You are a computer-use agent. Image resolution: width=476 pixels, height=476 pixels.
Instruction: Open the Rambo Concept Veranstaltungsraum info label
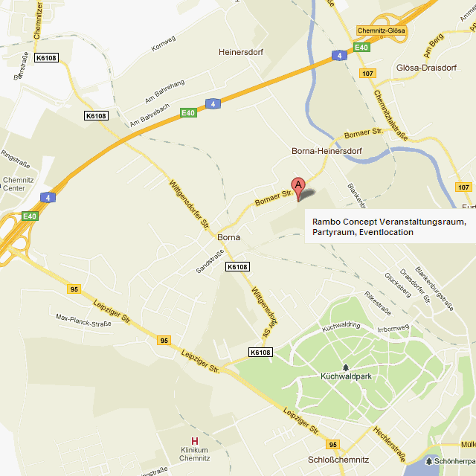tap(390, 226)
